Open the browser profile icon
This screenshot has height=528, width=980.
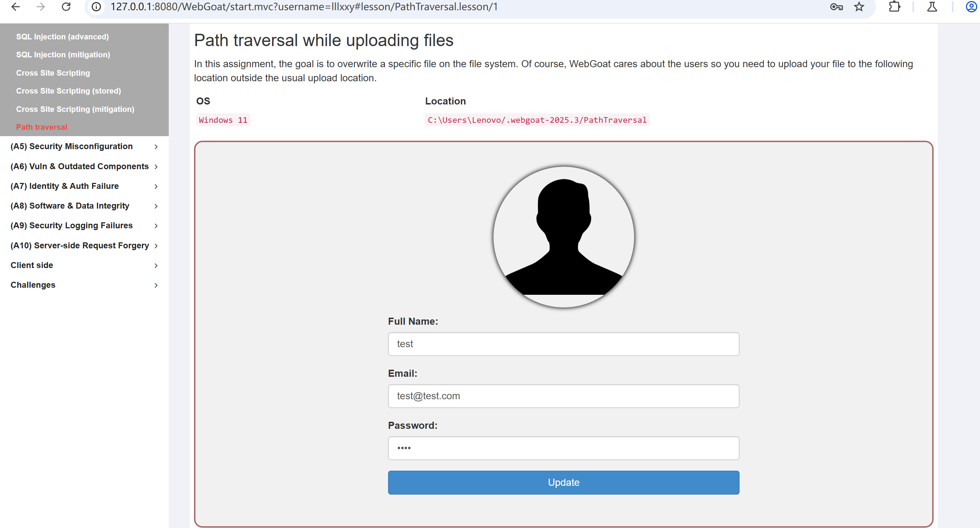click(x=971, y=6)
